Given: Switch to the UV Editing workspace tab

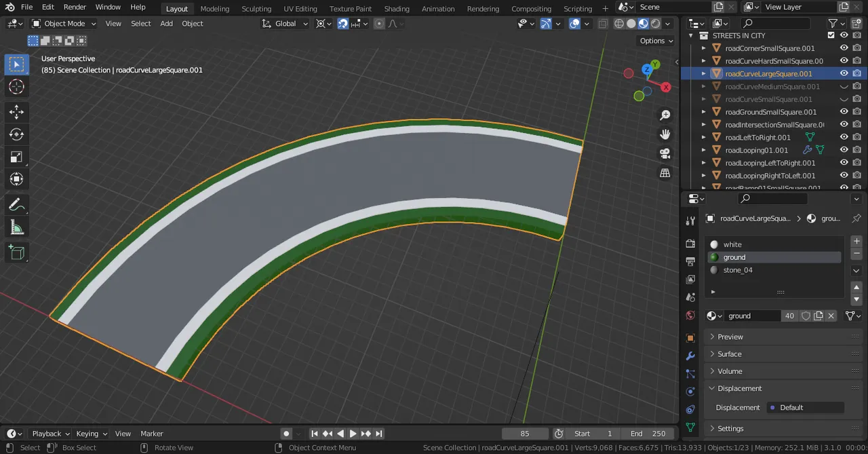Looking at the screenshot, I should [300, 9].
